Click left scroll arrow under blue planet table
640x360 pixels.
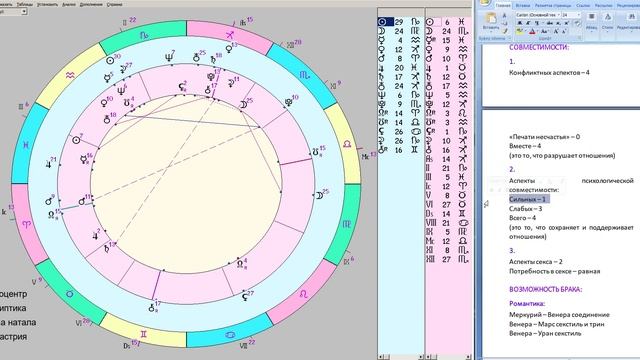[x=380, y=357]
